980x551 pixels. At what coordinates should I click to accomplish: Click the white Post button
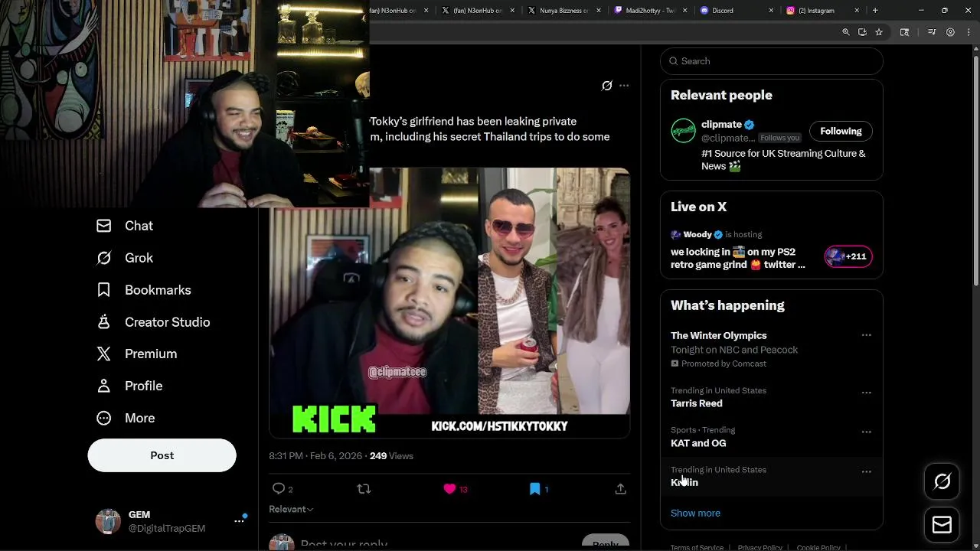click(162, 455)
